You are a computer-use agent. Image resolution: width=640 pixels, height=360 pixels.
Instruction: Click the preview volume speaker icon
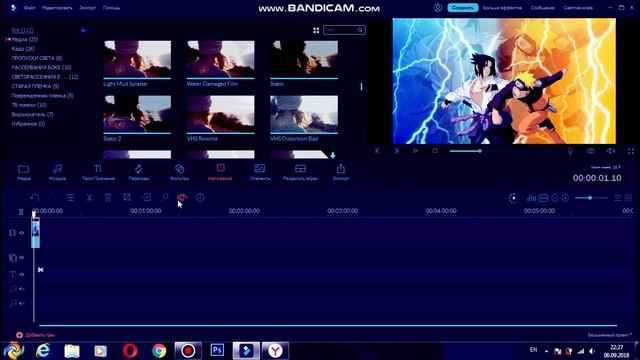[x=611, y=151]
